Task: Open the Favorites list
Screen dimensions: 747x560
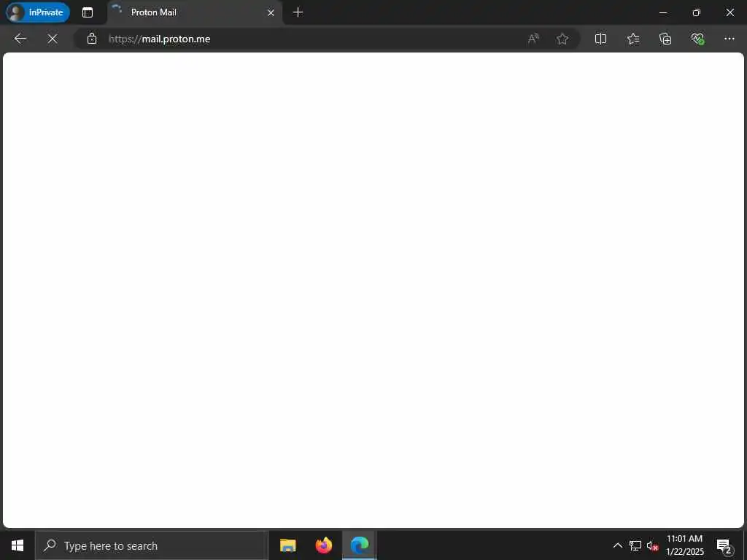Action: tap(633, 39)
